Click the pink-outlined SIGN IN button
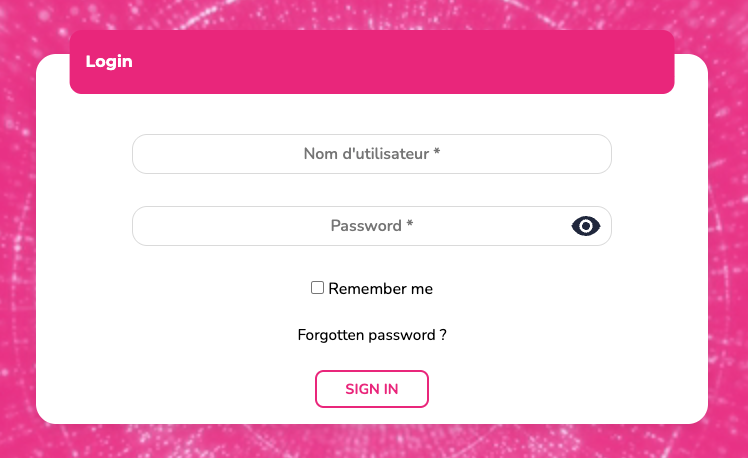Image resolution: width=748 pixels, height=458 pixels. [372, 389]
